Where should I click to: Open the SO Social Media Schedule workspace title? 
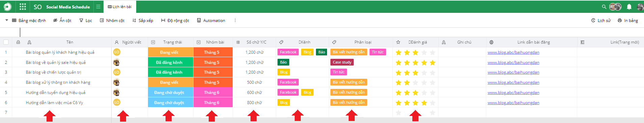coord(62,7)
